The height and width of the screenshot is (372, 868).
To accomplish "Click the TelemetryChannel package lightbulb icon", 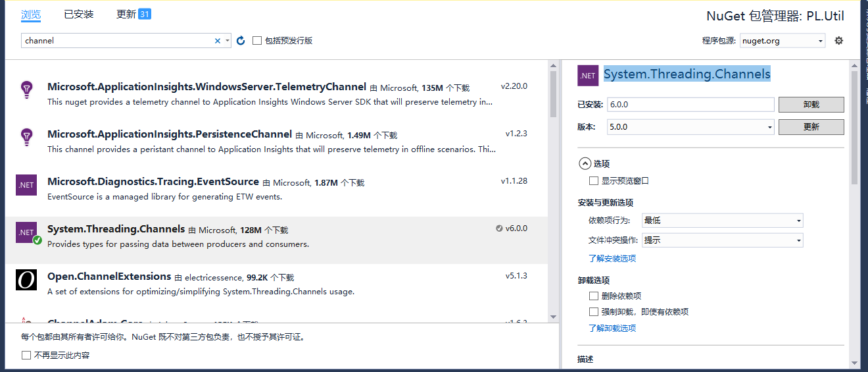I will click(x=26, y=90).
